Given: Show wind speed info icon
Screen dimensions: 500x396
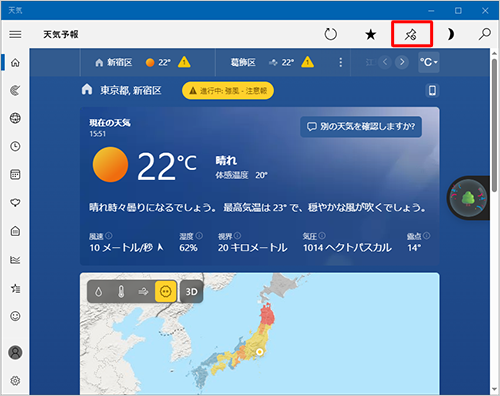Looking at the screenshot, I should pyautogui.click(x=109, y=236).
